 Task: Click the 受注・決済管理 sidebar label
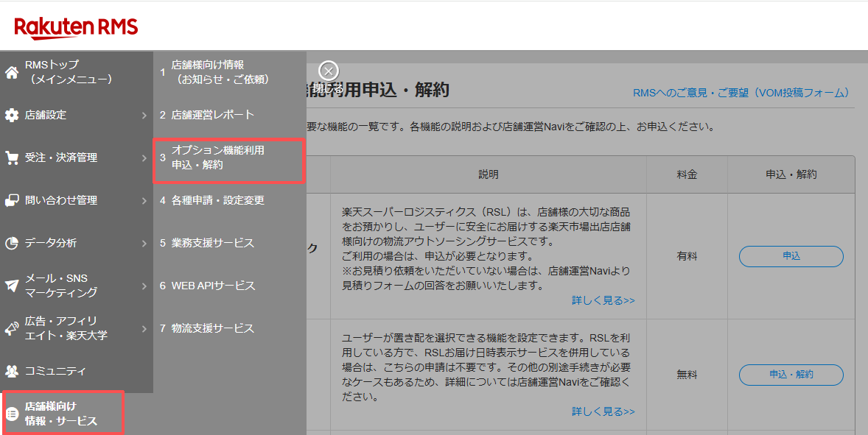pos(61,158)
